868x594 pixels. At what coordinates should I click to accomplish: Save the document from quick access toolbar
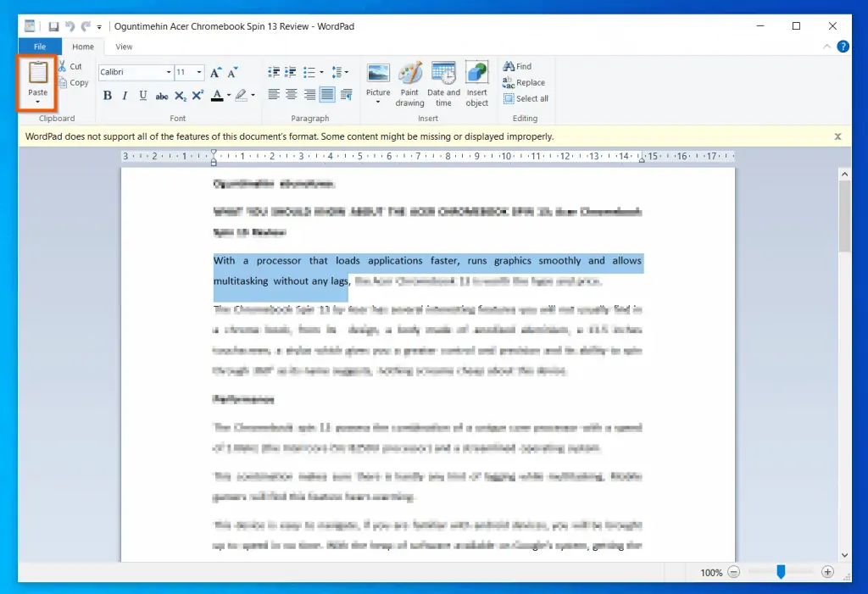(53, 26)
